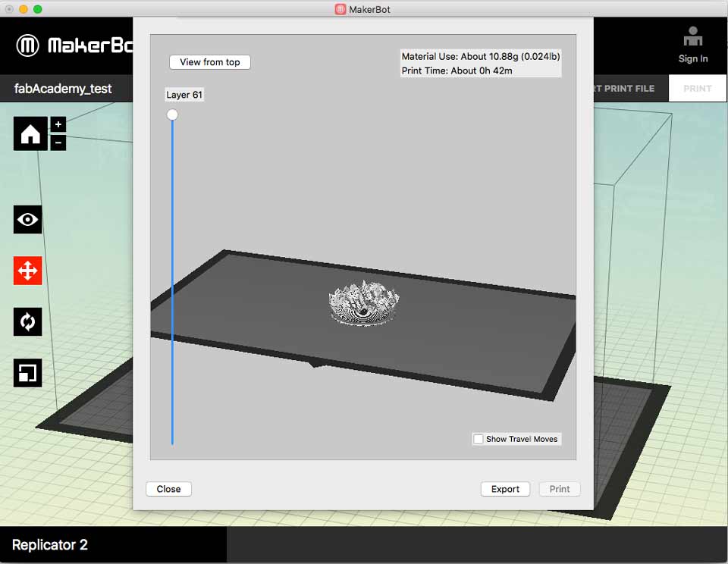Image resolution: width=728 pixels, height=564 pixels.
Task: Click the macOS yellow minimize button
Action: click(x=24, y=9)
